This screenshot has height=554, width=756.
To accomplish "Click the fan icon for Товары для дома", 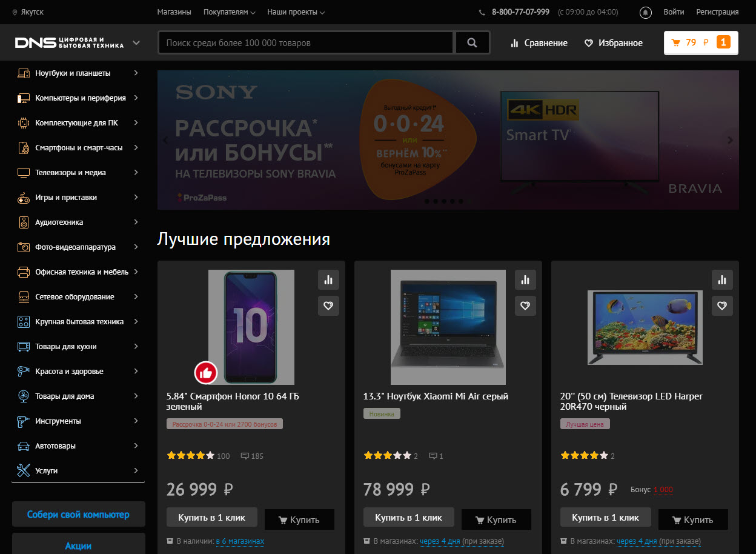I will [24, 396].
